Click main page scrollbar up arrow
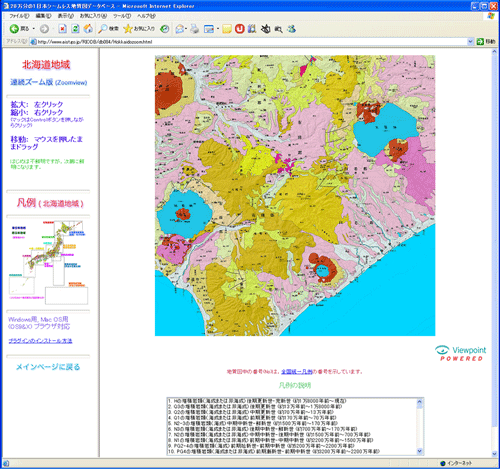This screenshot has width=500, height=469. 494,52
